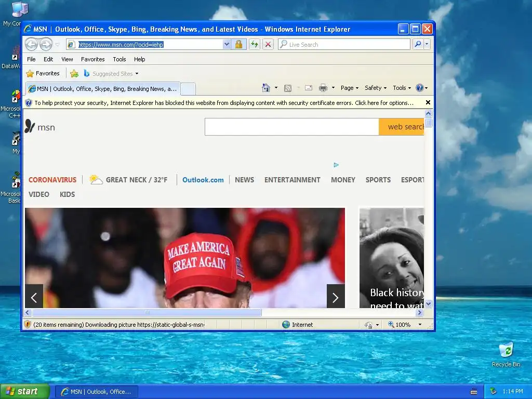Open the 100% zoom level dropdown

pyautogui.click(x=420, y=324)
